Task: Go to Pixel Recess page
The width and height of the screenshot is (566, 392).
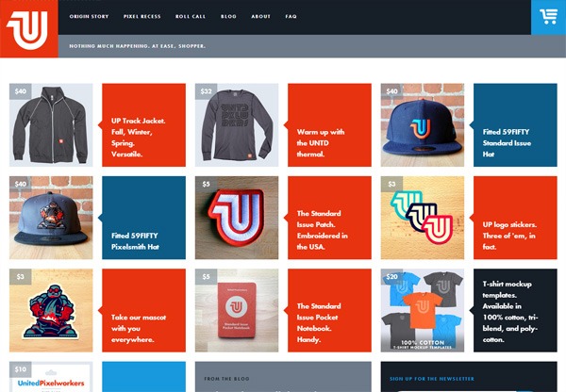Action: [x=141, y=16]
